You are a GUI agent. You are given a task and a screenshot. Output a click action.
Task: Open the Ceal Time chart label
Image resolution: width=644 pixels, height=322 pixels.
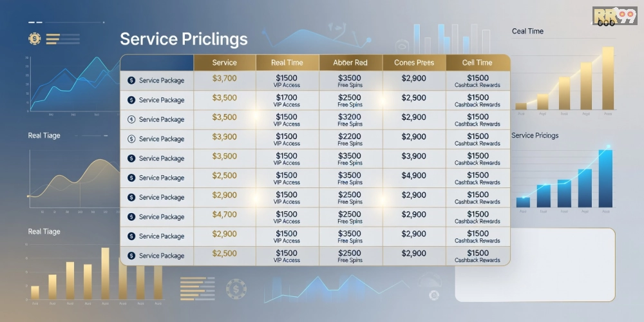(x=527, y=31)
